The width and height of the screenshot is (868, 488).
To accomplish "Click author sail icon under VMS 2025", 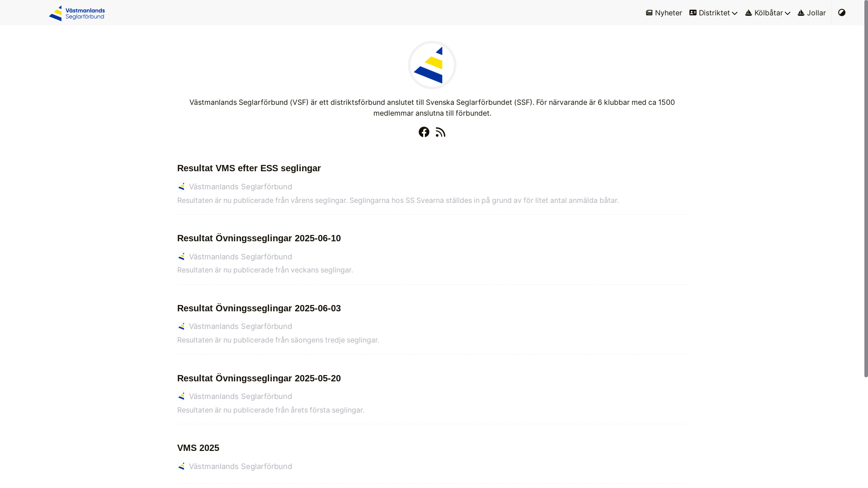I will pos(181,466).
